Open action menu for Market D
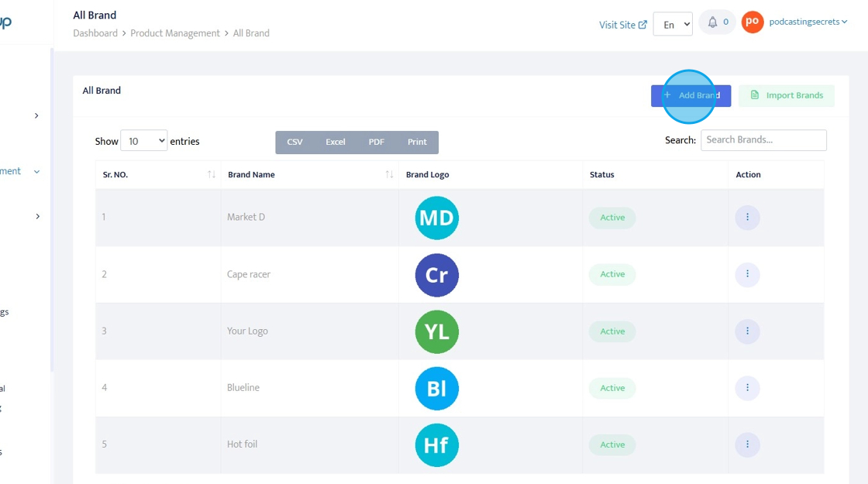 click(x=747, y=218)
